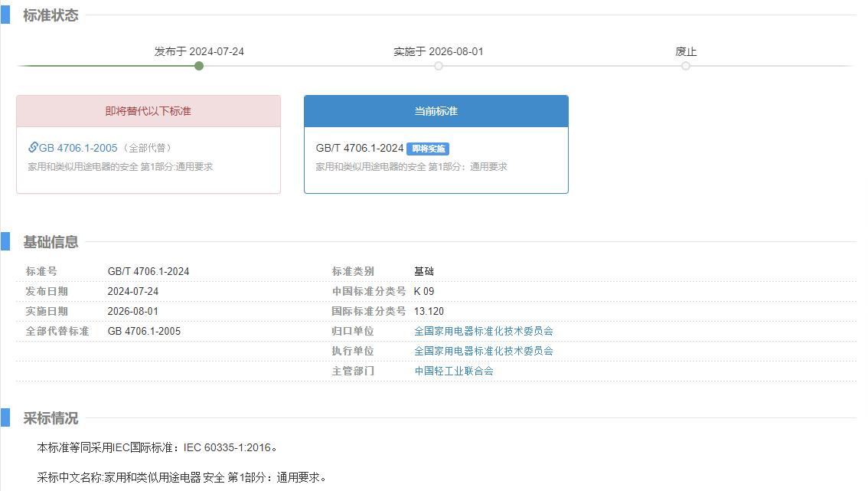Click the 即将替代以下标准 card header

click(x=148, y=111)
